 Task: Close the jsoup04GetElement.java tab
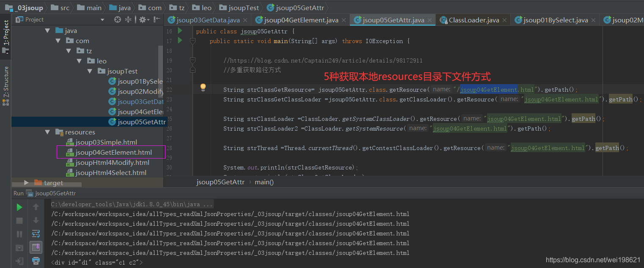344,20
